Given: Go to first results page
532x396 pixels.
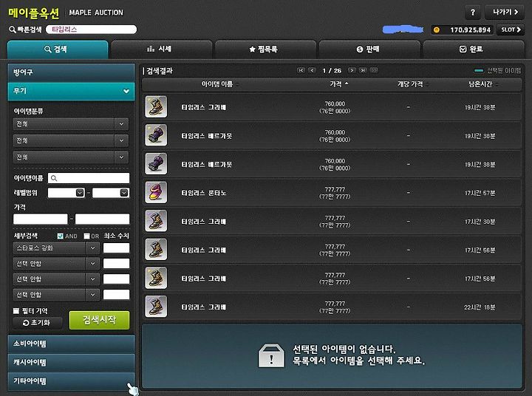Looking at the screenshot, I should pyautogui.click(x=301, y=71).
